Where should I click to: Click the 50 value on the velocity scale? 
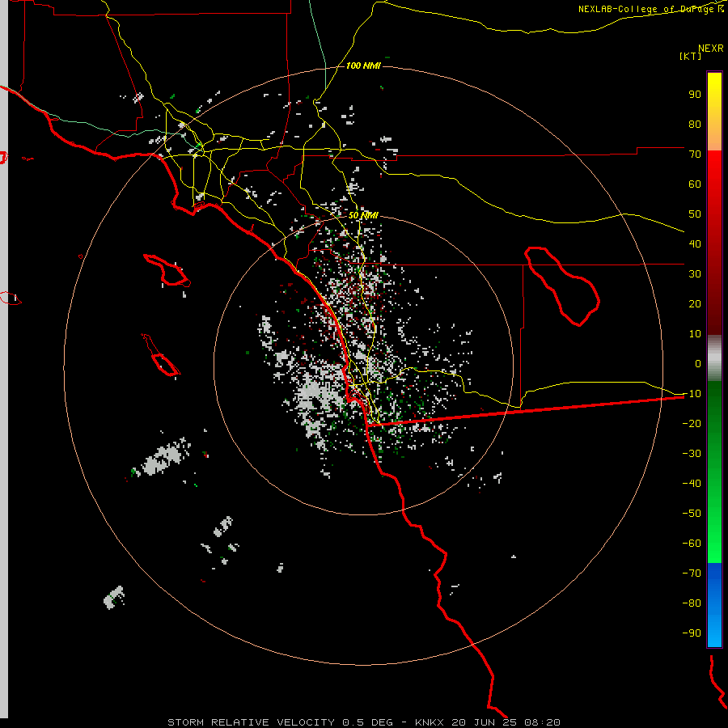695,214
